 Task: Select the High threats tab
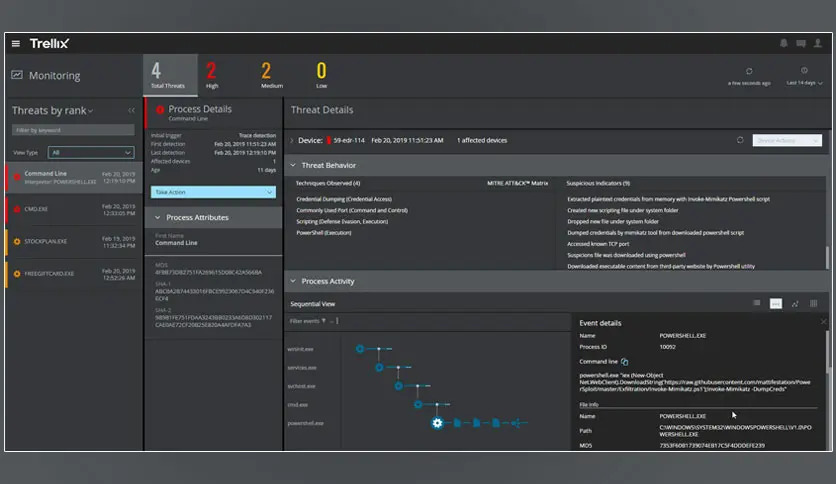coord(212,75)
